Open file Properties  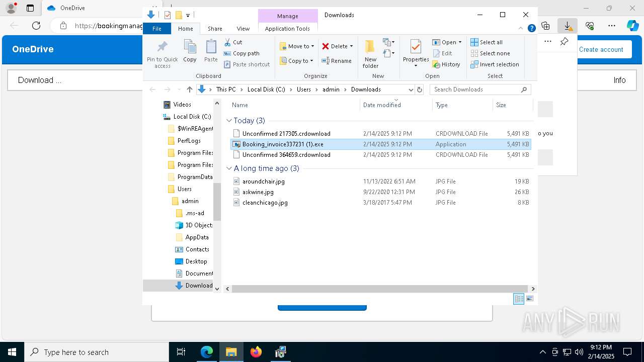coord(416,54)
